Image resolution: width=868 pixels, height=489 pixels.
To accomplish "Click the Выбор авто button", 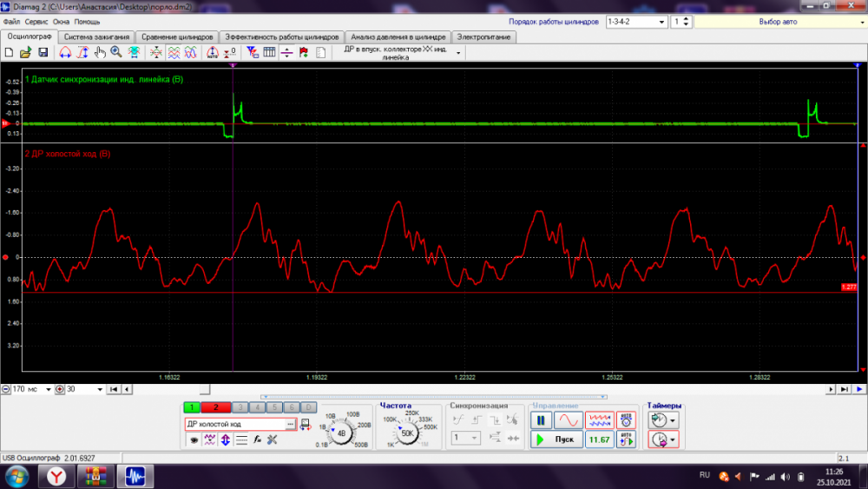I will 777,21.
